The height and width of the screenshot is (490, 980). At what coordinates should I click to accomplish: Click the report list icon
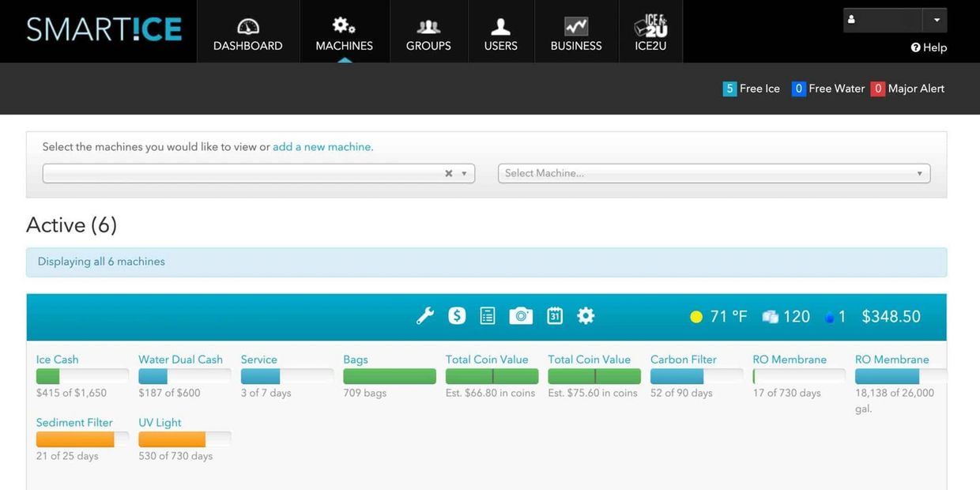[488, 316]
